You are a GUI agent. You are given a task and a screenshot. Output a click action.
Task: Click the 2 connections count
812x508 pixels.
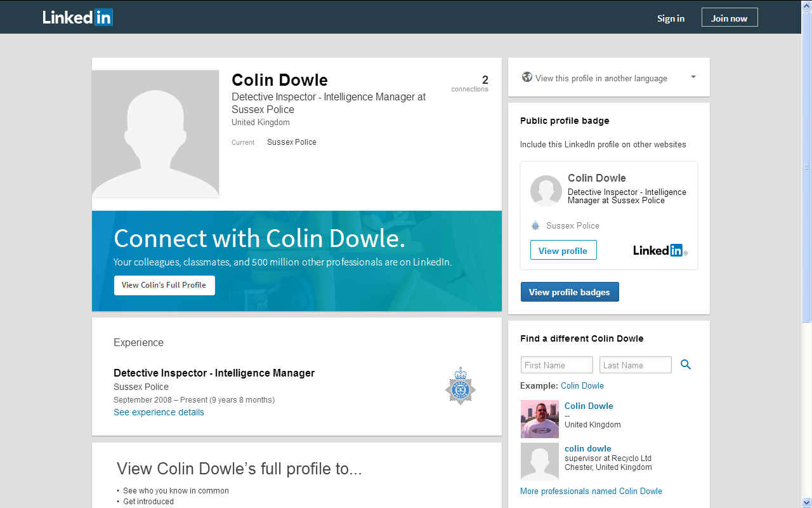470,83
